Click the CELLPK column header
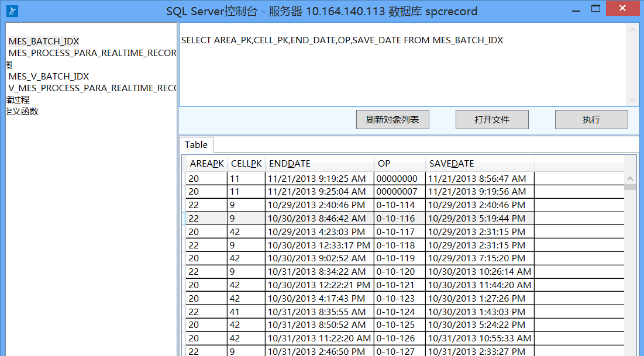Viewport: 644px width, 356px height. coord(246,164)
